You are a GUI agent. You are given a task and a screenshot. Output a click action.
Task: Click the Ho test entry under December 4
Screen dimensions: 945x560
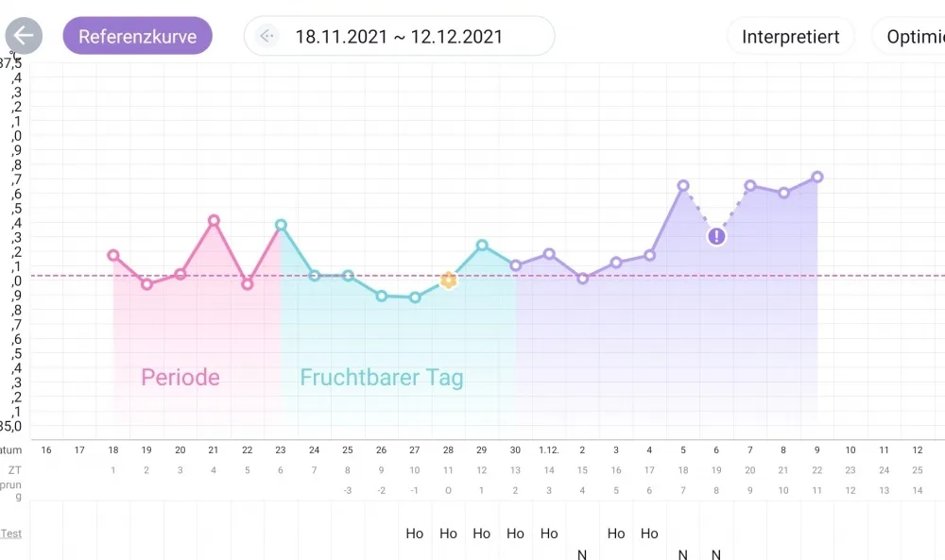pos(649,534)
